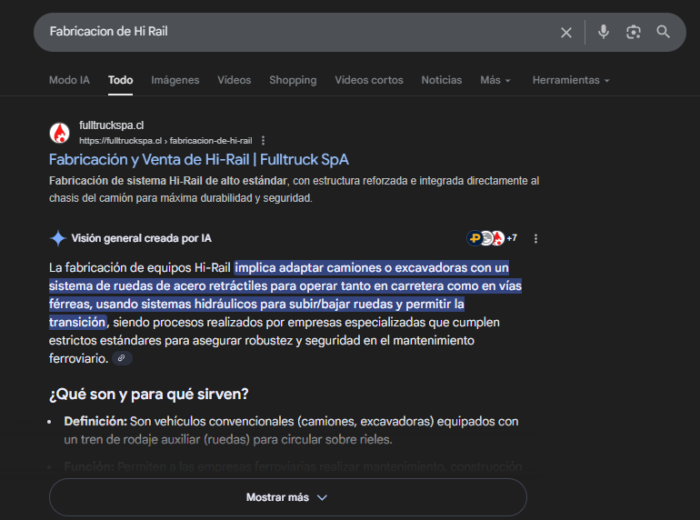Screen dimensions: 700x520
Task: Start voice search with the microphone icon
Action: pyautogui.click(x=603, y=32)
